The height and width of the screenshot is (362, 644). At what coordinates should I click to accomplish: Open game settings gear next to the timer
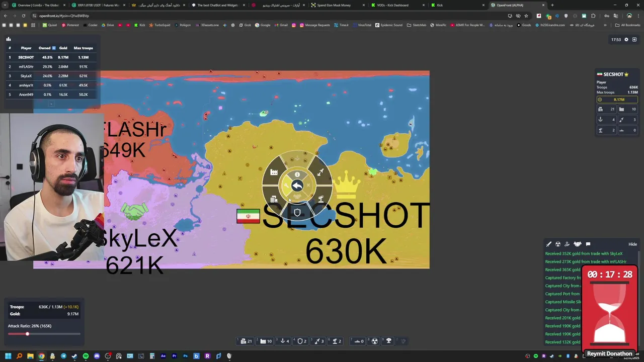[626, 39]
